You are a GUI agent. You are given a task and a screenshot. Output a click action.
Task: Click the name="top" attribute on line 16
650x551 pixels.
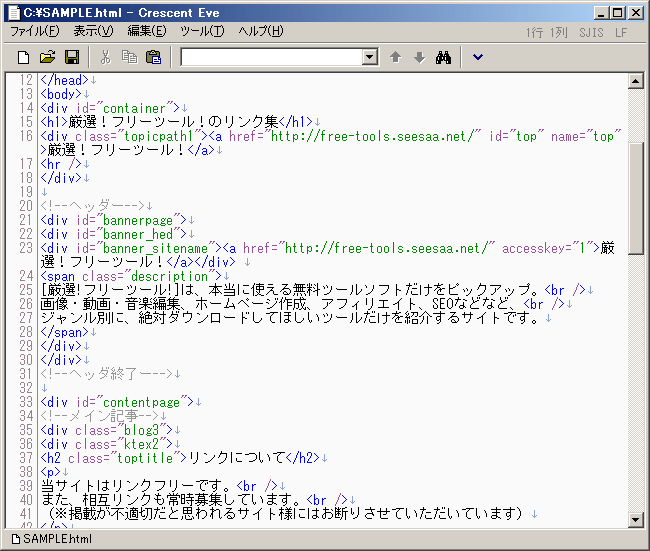586,136
